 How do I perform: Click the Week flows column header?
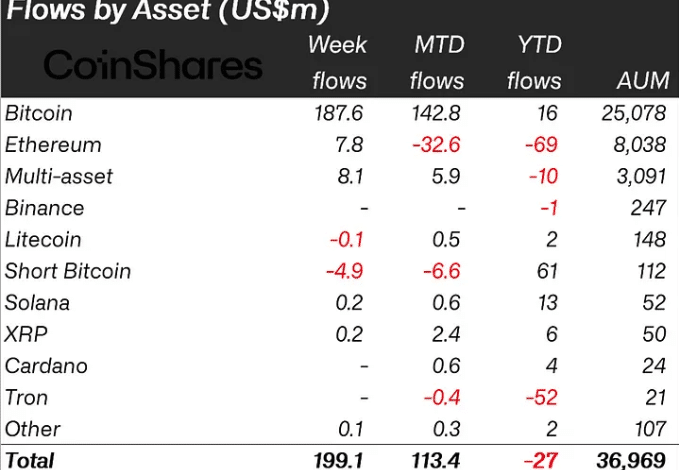coord(338,62)
